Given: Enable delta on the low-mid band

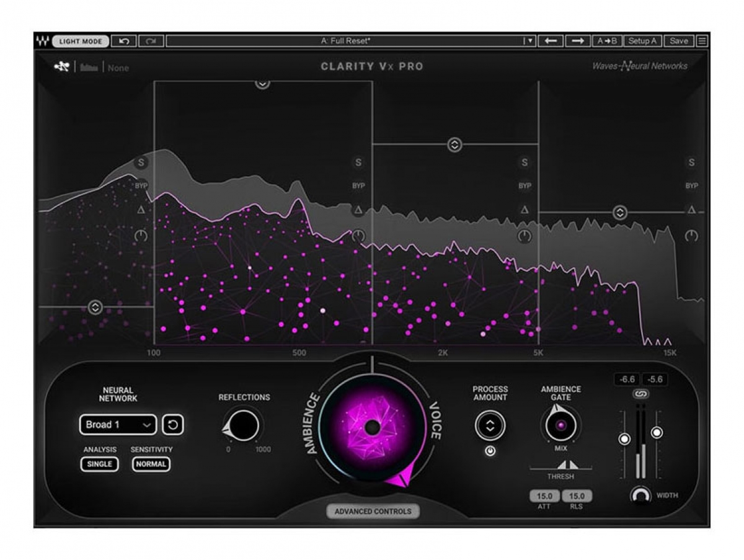Looking at the screenshot, I should pyautogui.click(x=358, y=210).
